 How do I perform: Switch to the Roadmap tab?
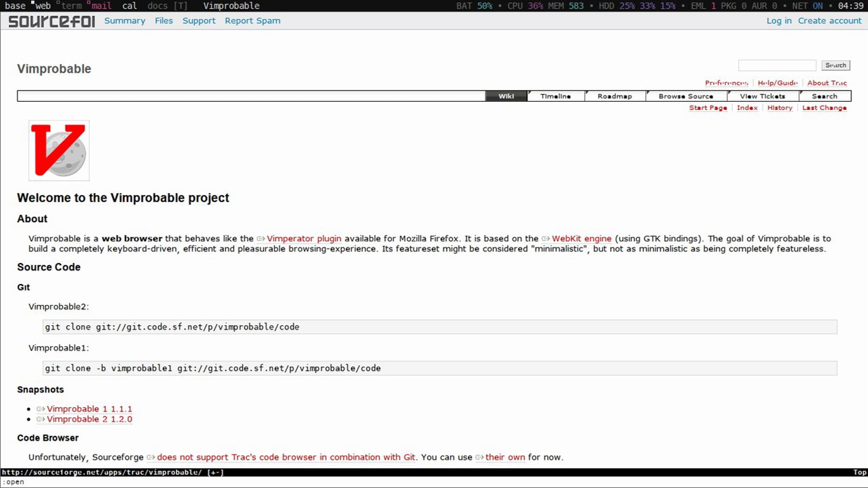[x=615, y=96]
